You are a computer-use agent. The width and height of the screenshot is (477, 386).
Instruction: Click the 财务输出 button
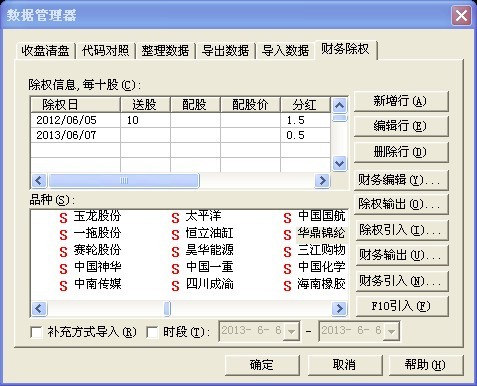pyautogui.click(x=401, y=255)
